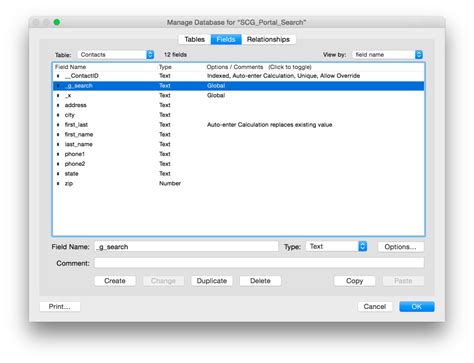This screenshot has height=363, width=474.
Task: Click the Comment input field
Action: [259, 263]
